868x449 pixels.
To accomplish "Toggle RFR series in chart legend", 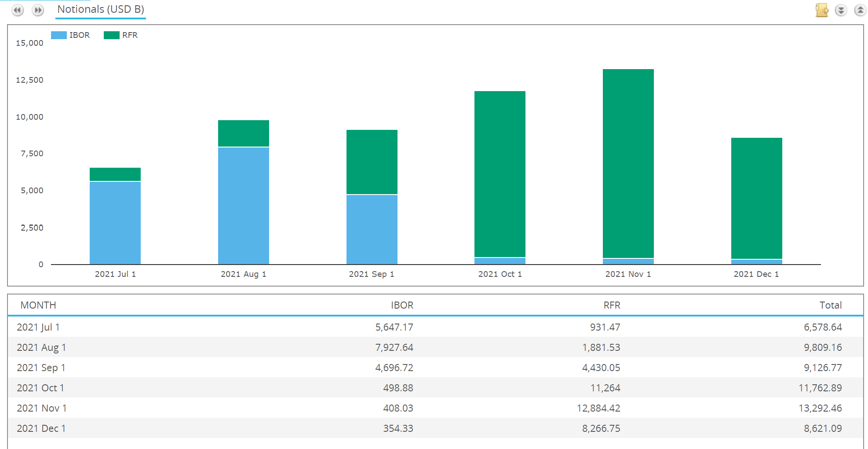I will 130,35.
